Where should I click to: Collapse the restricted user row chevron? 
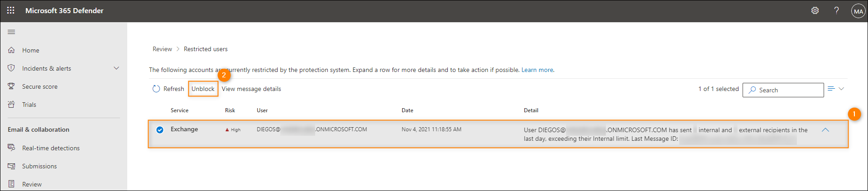click(x=825, y=130)
